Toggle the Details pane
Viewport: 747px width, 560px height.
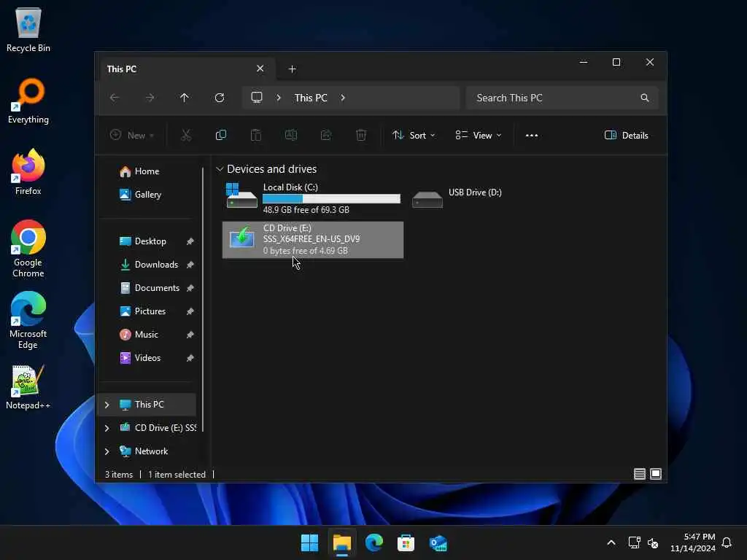pyautogui.click(x=627, y=135)
